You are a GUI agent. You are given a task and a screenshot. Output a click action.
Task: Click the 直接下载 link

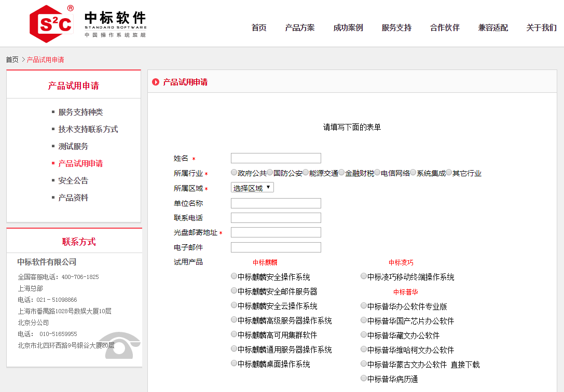pyautogui.click(x=465, y=365)
